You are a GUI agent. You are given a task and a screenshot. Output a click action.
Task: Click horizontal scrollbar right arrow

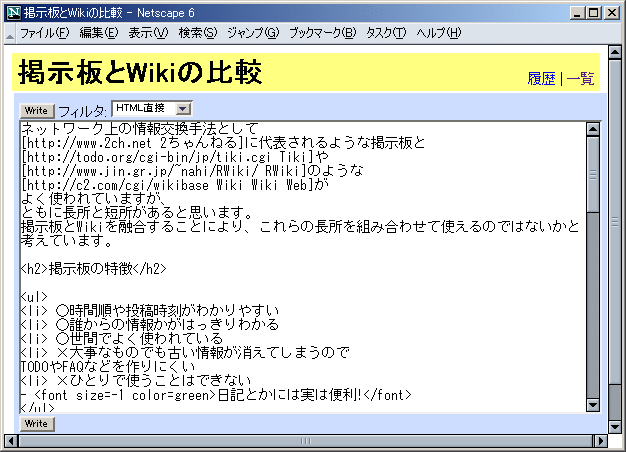coord(600,441)
